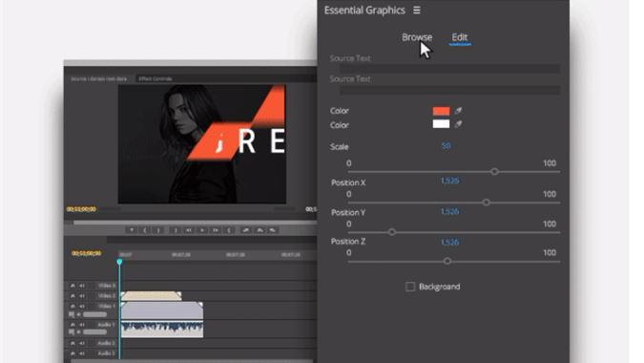Switch to the Browse tab
This screenshot has width=644, height=363.
417,37
